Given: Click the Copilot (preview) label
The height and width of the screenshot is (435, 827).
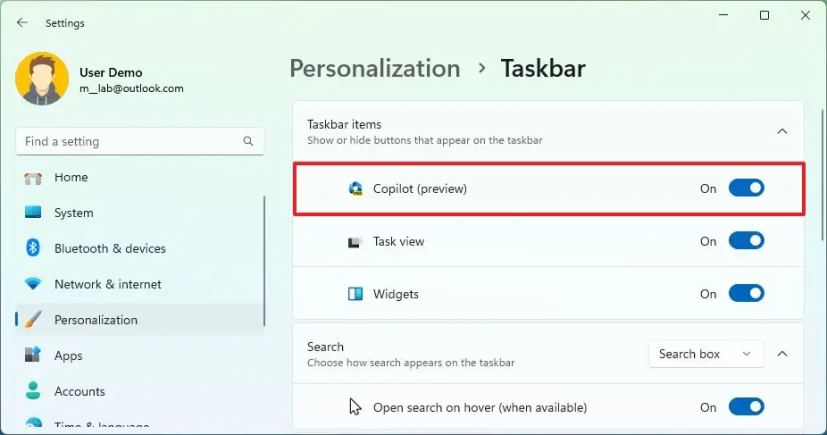Looking at the screenshot, I should [x=420, y=189].
